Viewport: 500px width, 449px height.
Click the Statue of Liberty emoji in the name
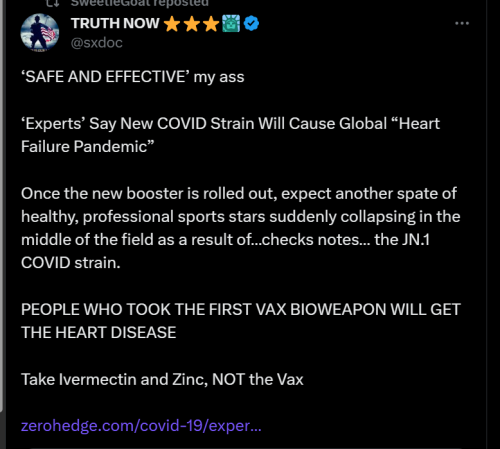pyautogui.click(x=231, y=24)
